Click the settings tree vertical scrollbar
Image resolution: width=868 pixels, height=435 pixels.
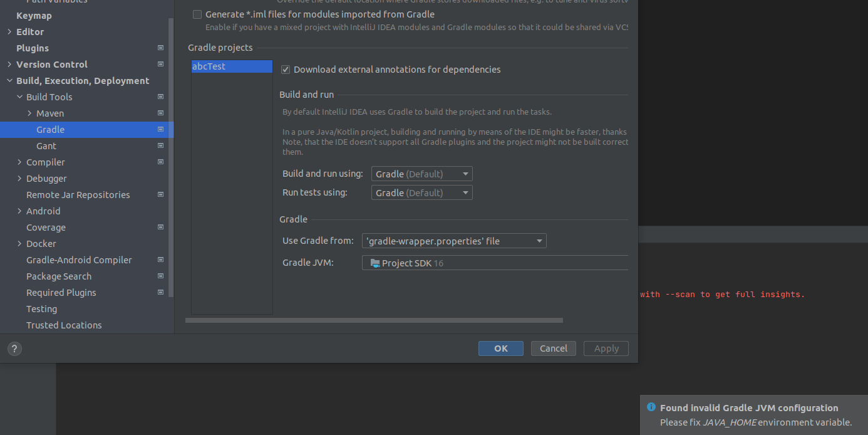click(171, 158)
